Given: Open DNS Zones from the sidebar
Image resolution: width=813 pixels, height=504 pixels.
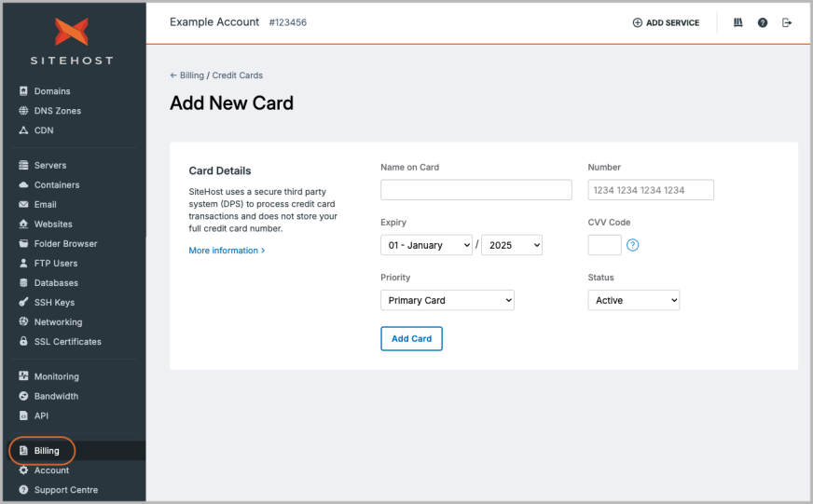Looking at the screenshot, I should pos(57,111).
